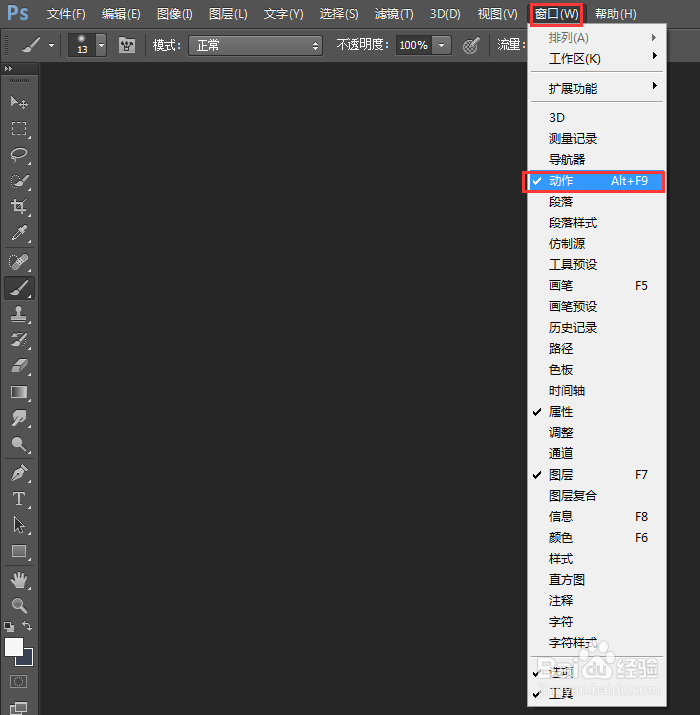Image resolution: width=700 pixels, height=715 pixels.
Task: Click the dark blue background color swatch
Action: tap(28, 659)
